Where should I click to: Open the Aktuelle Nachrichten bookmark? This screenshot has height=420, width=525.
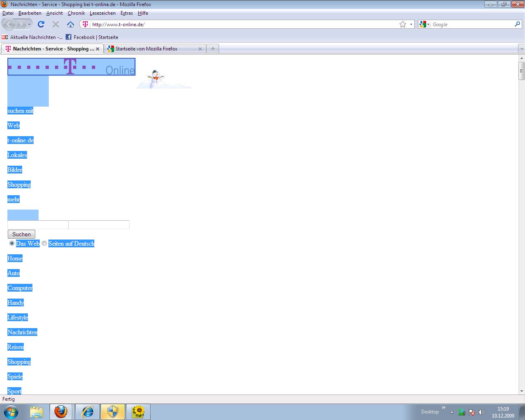pos(32,37)
